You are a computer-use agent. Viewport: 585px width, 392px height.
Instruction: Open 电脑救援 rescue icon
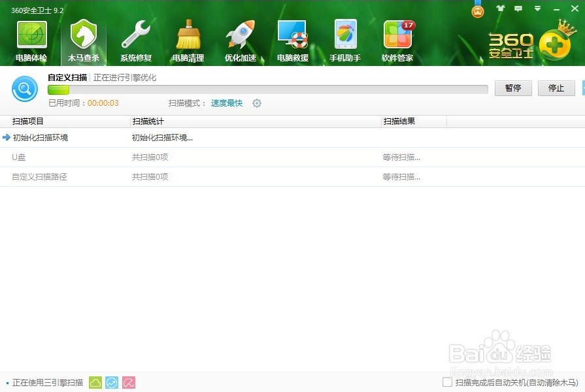(x=293, y=41)
